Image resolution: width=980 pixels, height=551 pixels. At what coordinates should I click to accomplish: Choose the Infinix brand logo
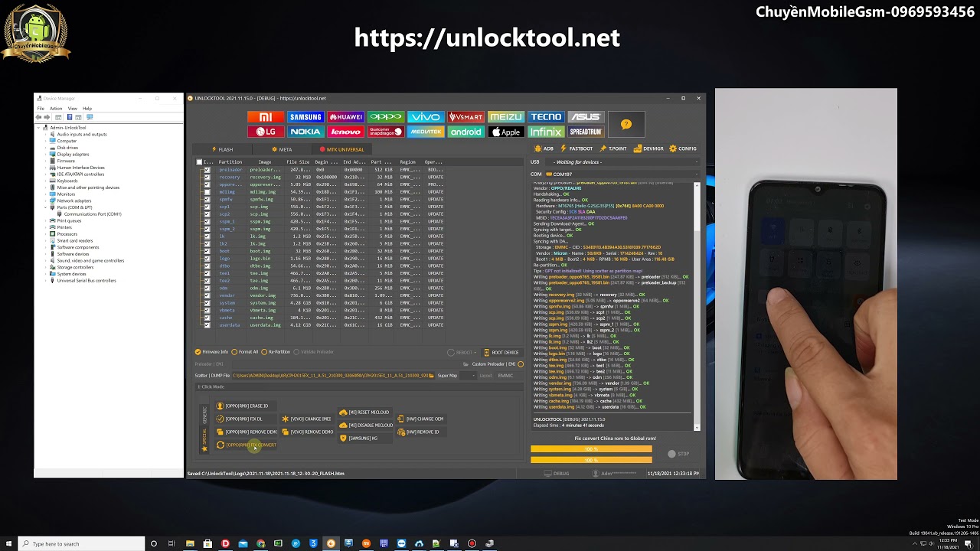tap(545, 132)
